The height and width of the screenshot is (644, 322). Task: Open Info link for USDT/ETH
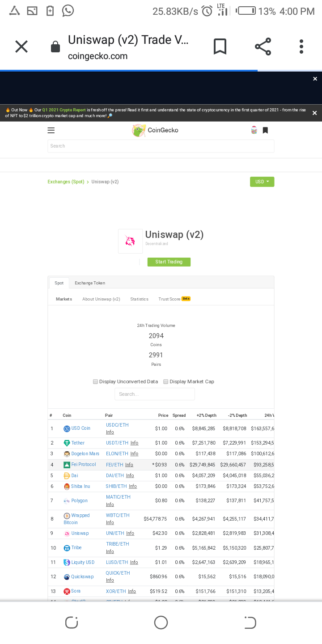[134, 443]
